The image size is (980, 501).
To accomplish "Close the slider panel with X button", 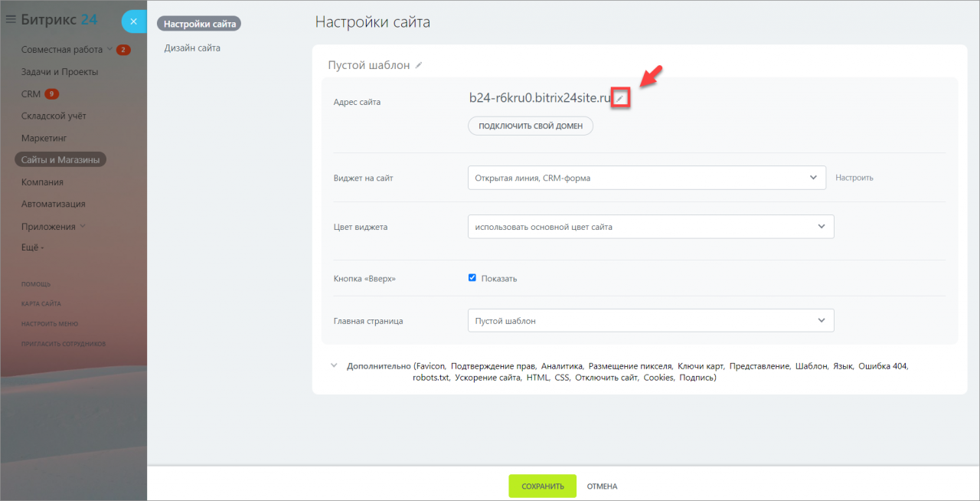I will point(133,21).
